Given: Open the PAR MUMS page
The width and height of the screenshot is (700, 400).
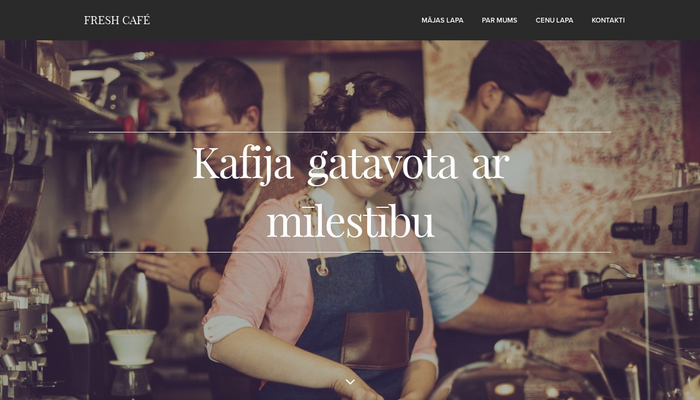Looking at the screenshot, I should (499, 20).
